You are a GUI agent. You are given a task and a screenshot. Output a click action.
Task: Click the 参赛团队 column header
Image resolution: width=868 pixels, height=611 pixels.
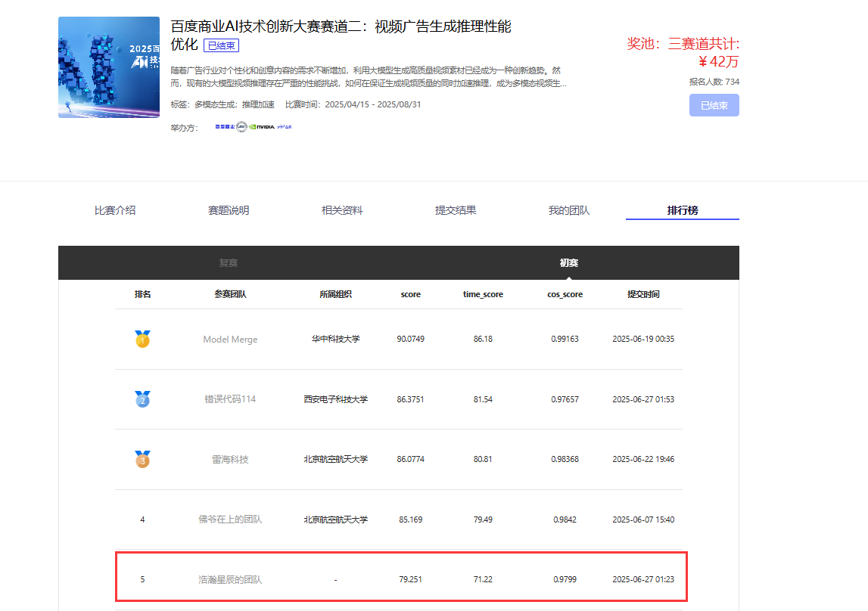(x=230, y=294)
